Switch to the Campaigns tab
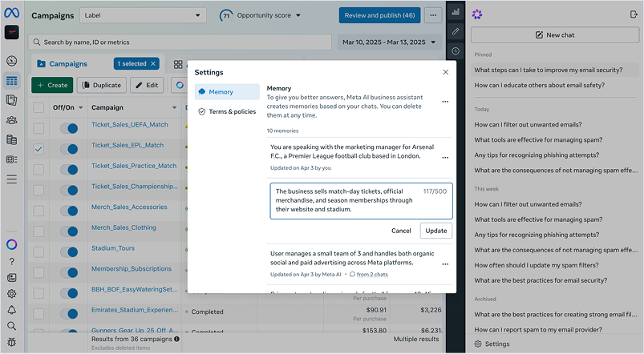The height and width of the screenshot is (354, 644). click(x=63, y=63)
